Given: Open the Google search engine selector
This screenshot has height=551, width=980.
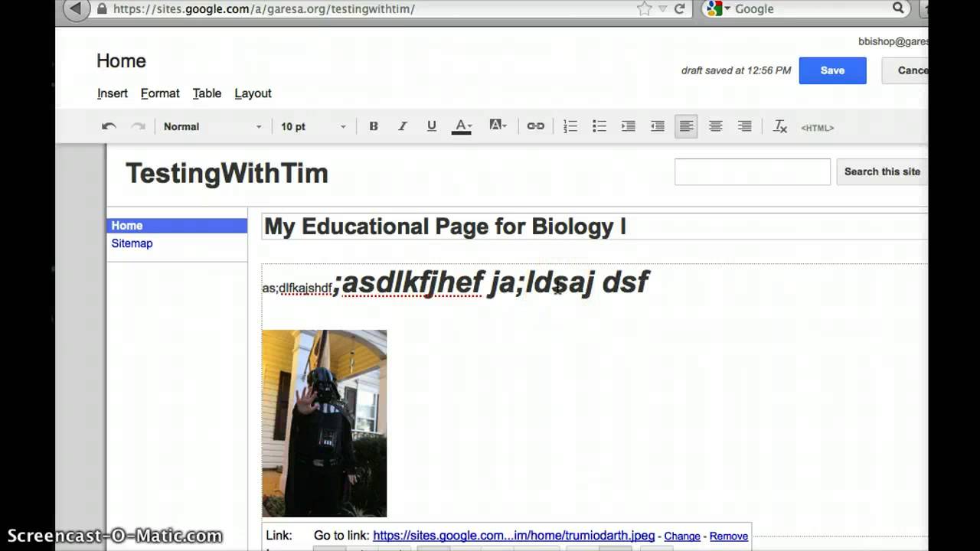Looking at the screenshot, I should pyautogui.click(x=719, y=9).
